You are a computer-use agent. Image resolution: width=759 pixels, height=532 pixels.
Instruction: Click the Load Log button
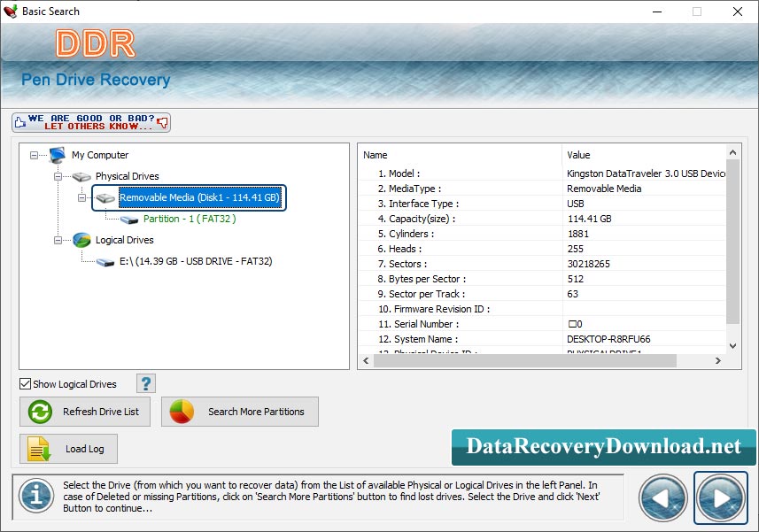[x=68, y=449]
